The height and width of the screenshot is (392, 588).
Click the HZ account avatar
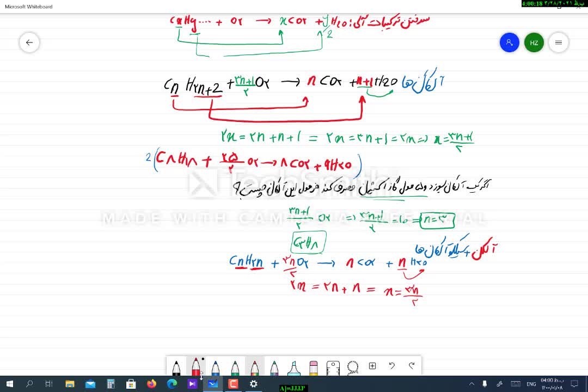tap(534, 42)
